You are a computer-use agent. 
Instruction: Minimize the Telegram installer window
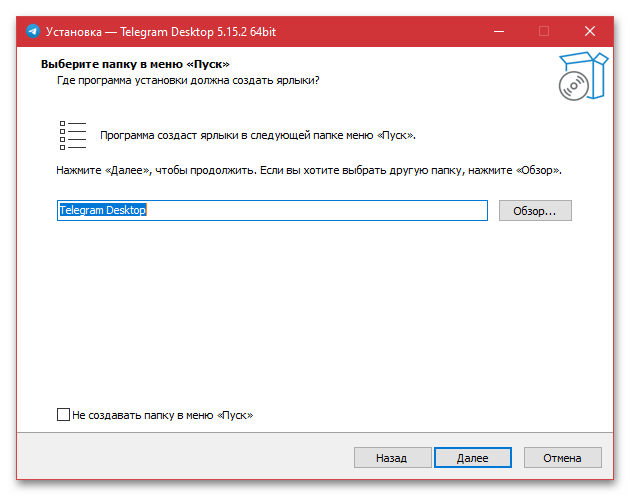pos(499,31)
